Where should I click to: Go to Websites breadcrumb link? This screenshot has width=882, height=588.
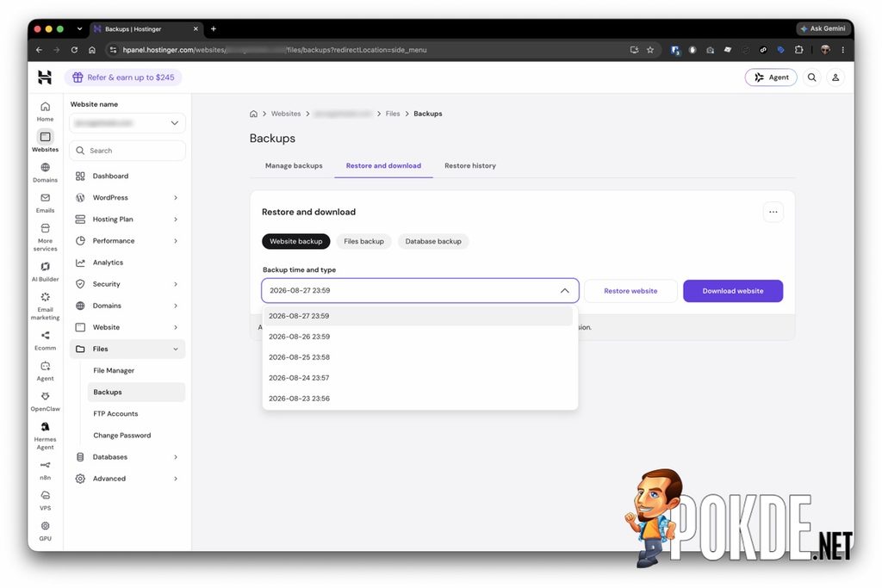(286, 114)
